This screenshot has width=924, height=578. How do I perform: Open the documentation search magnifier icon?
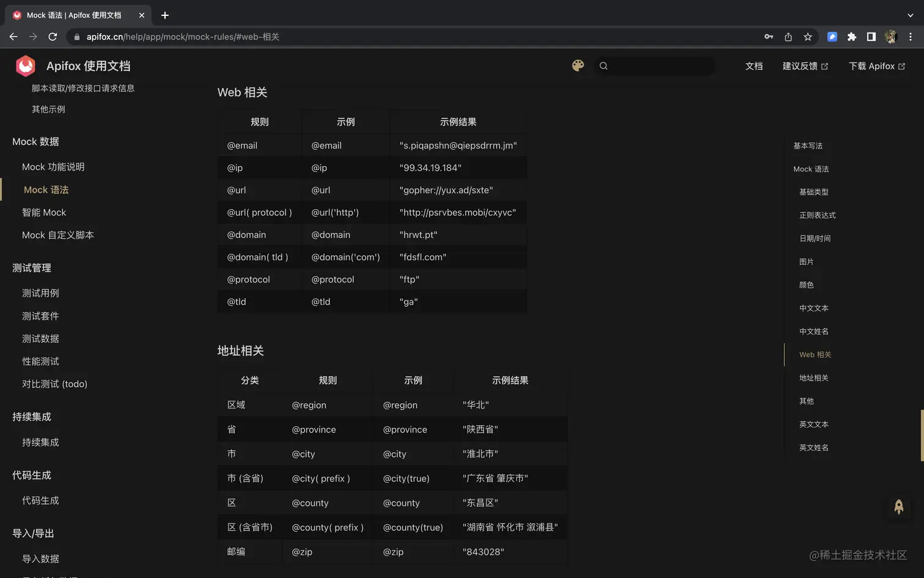[x=604, y=65]
